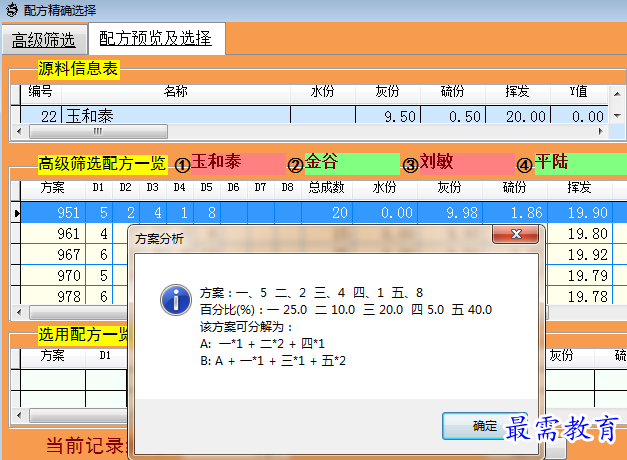Click the 源料信息表 horizontal scrollbar thumb
The width and height of the screenshot is (627, 460).
pos(98,131)
